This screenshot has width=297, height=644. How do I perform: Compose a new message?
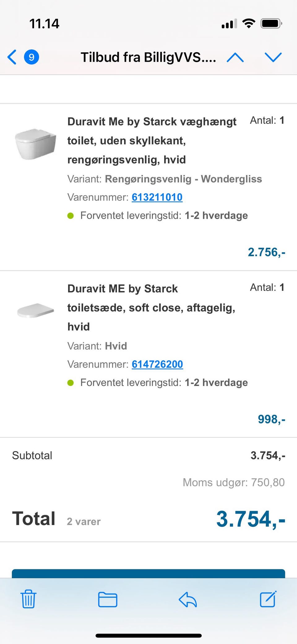pyautogui.click(x=268, y=599)
